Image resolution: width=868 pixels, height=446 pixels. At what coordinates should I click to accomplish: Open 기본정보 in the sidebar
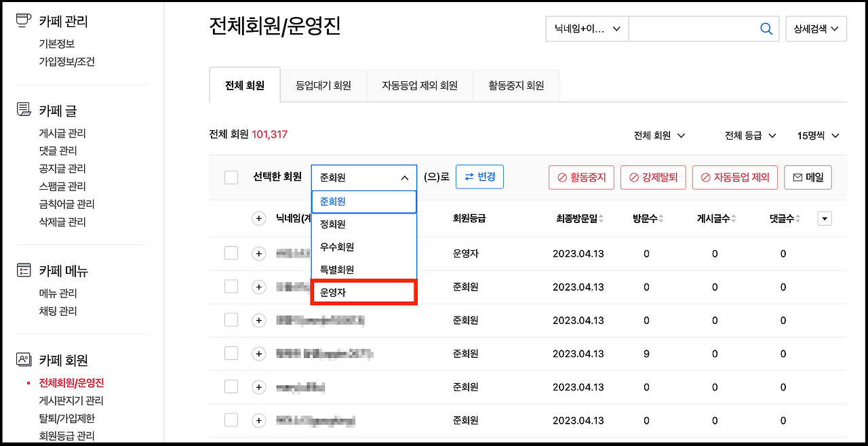click(57, 44)
